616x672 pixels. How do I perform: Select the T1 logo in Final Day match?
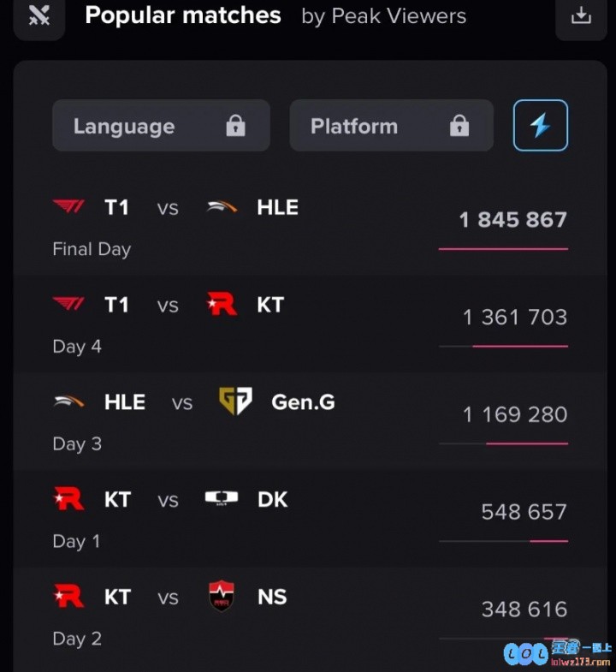coord(68,206)
